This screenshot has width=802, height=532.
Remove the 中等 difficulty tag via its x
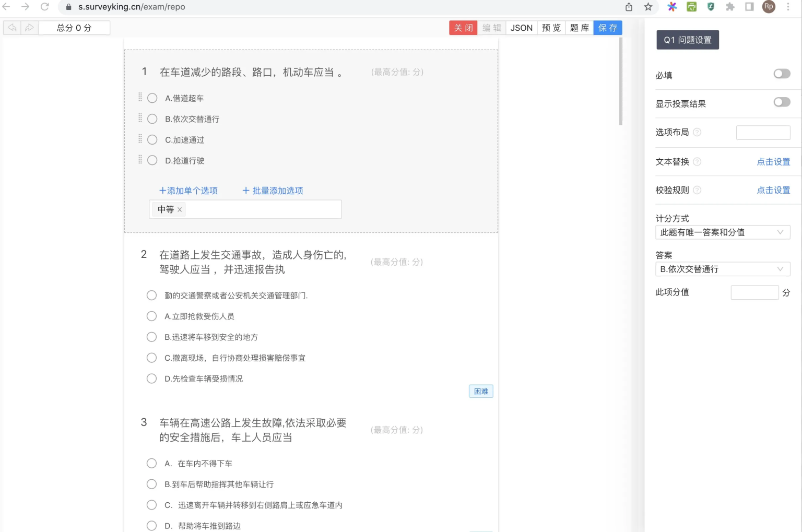point(180,209)
